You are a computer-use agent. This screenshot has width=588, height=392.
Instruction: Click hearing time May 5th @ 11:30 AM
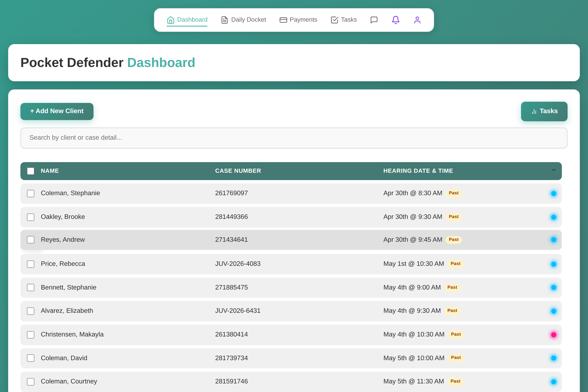413,382
